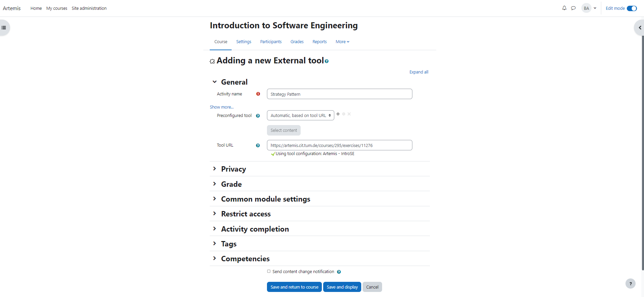Screen dimensions: 644x297
Task: Expand the Restrict access section
Action: click(x=246, y=214)
